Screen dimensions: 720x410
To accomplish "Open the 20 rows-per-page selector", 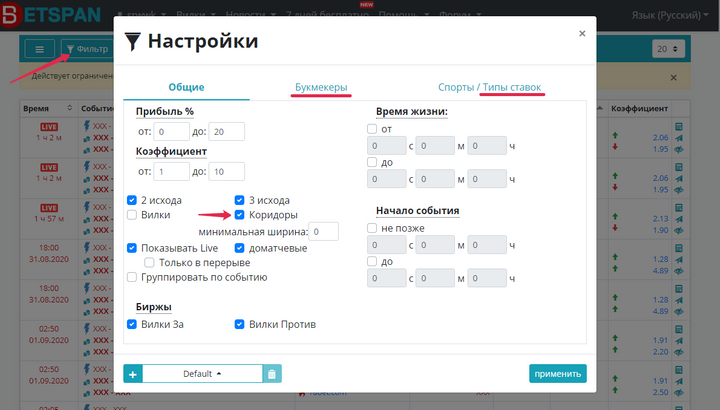I will click(668, 49).
